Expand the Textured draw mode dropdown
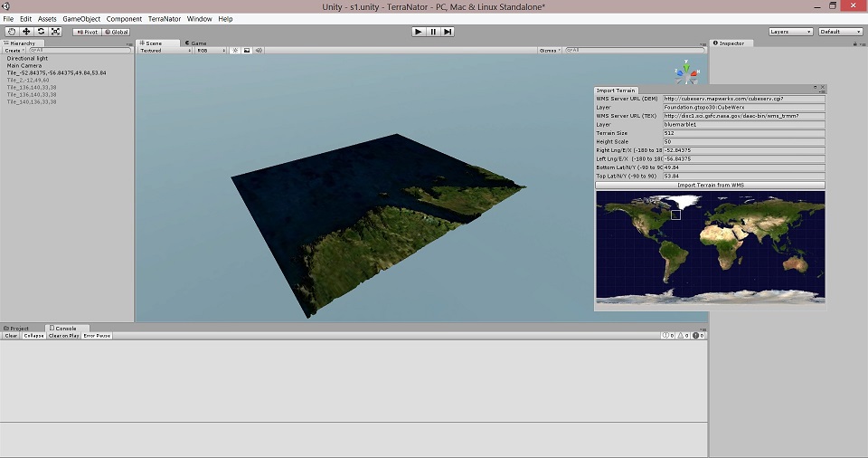 [164, 51]
